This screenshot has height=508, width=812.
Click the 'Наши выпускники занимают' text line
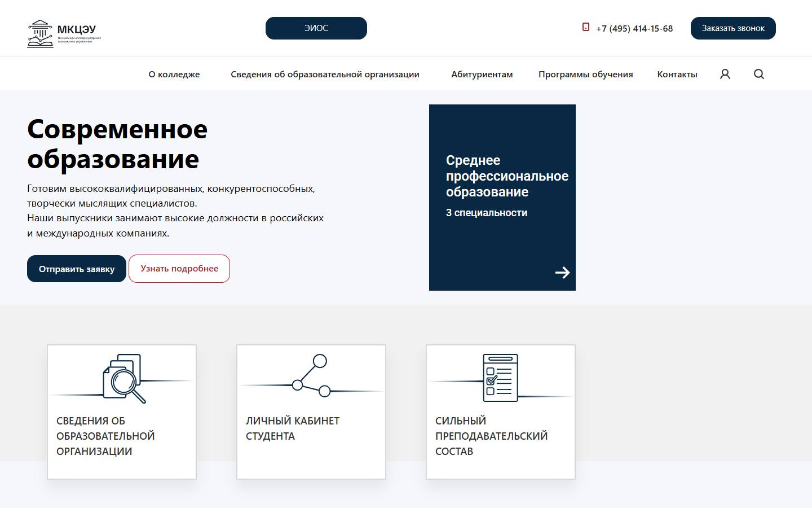click(x=175, y=218)
